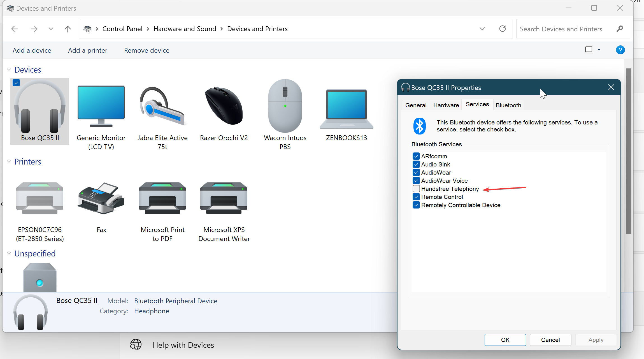Open the view options dropdown arrow
644x359 pixels.
pos(599,50)
